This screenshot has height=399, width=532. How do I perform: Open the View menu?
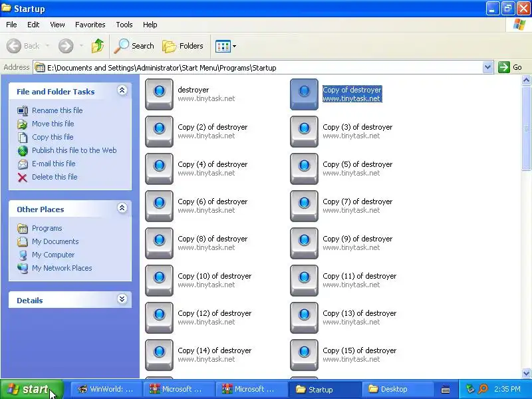57,25
